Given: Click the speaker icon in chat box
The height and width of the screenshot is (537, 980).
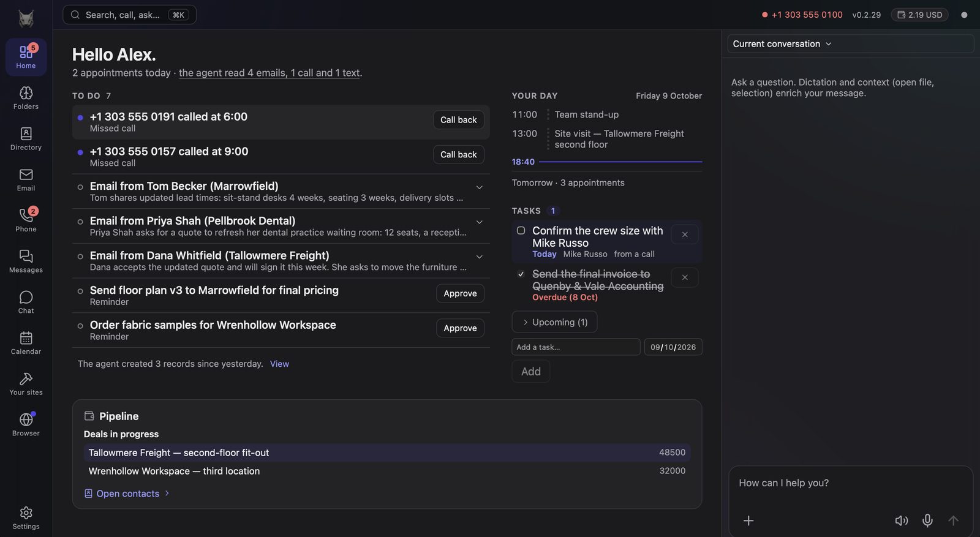Looking at the screenshot, I should pyautogui.click(x=902, y=520).
